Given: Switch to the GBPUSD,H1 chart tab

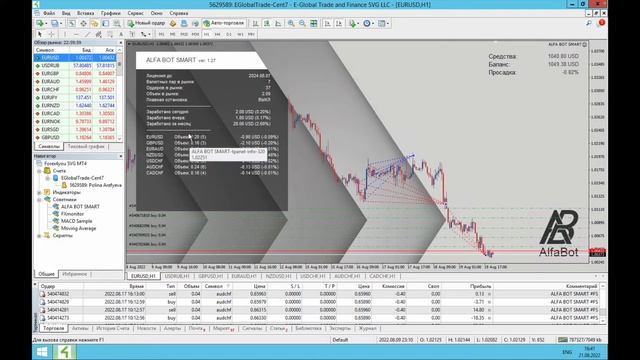Looking at the screenshot, I should click(211, 276).
